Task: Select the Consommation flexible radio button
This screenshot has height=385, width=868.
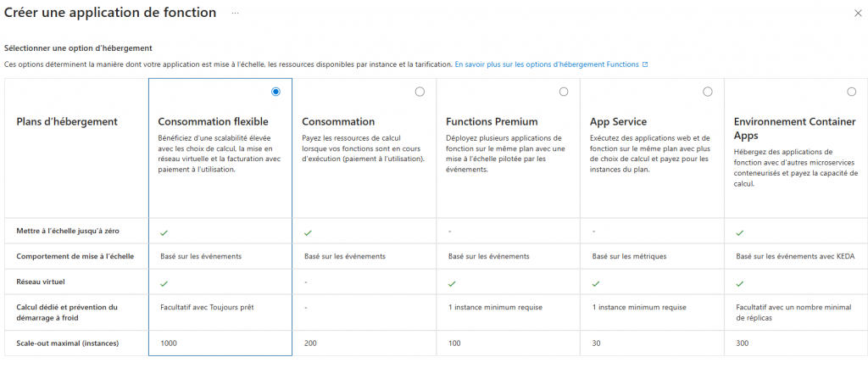Action: click(275, 92)
